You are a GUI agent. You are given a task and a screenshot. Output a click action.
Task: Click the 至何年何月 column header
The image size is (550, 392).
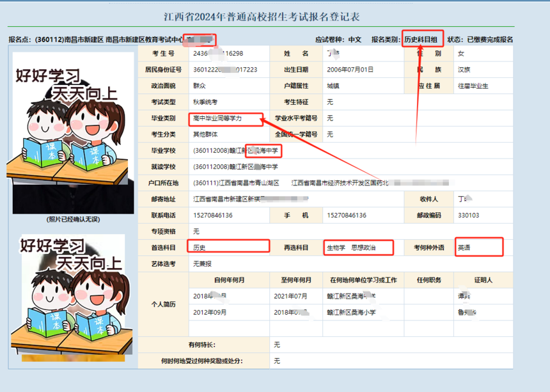pyautogui.click(x=296, y=280)
